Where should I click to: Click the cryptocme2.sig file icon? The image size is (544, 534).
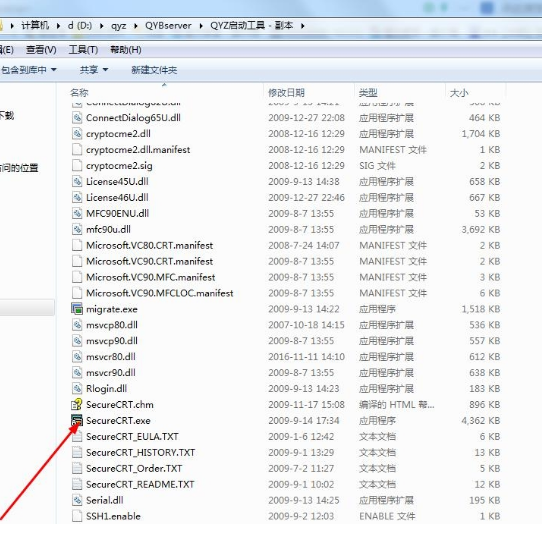pyautogui.click(x=77, y=166)
